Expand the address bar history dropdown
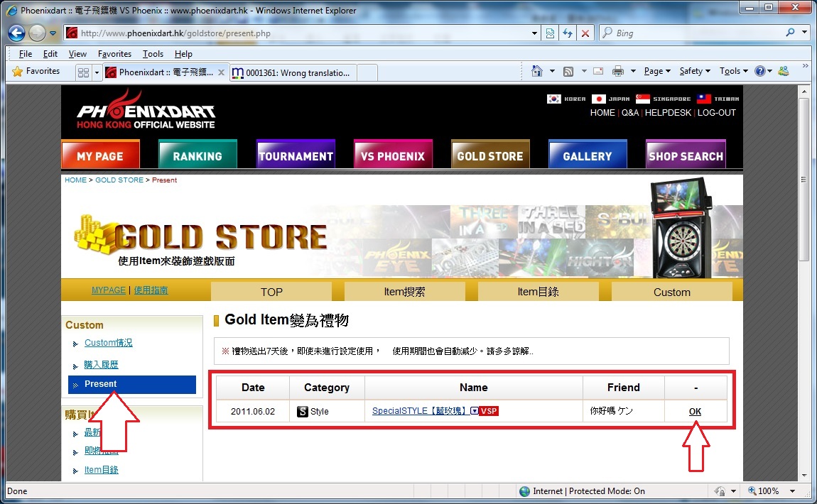This screenshot has width=817, height=504. (x=535, y=33)
